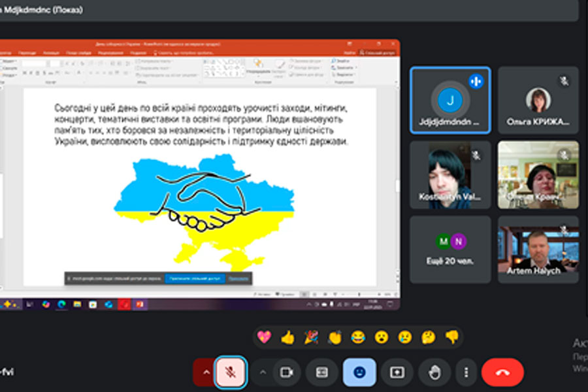Image resolution: width=588 pixels, height=392 pixels.
Task: Click the blue speaking indicator on J tile
Action: tap(476, 82)
